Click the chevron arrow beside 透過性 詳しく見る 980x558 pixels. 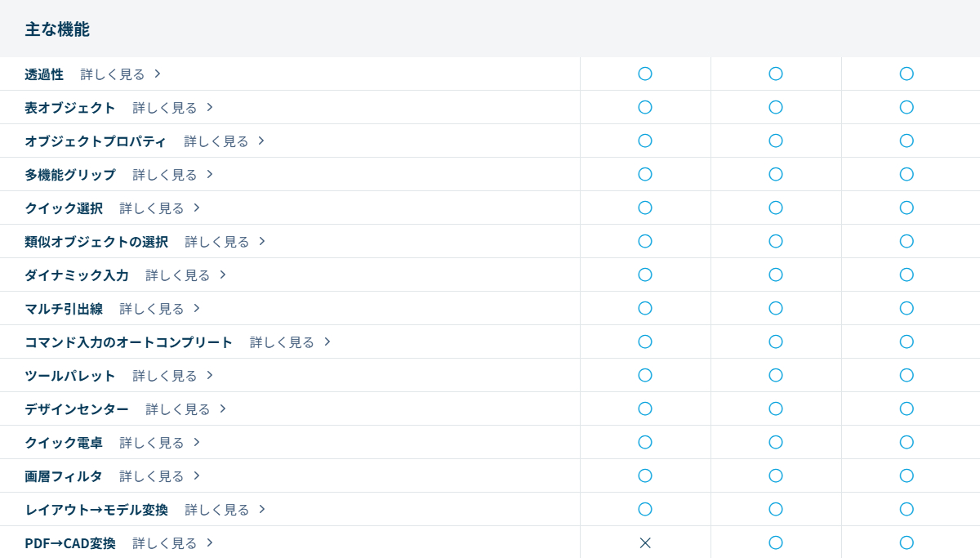click(158, 74)
